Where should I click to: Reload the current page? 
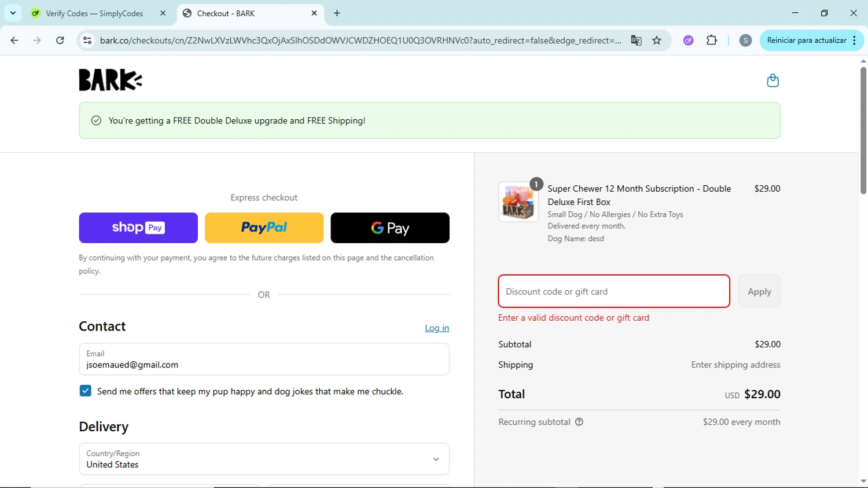[x=60, y=41]
